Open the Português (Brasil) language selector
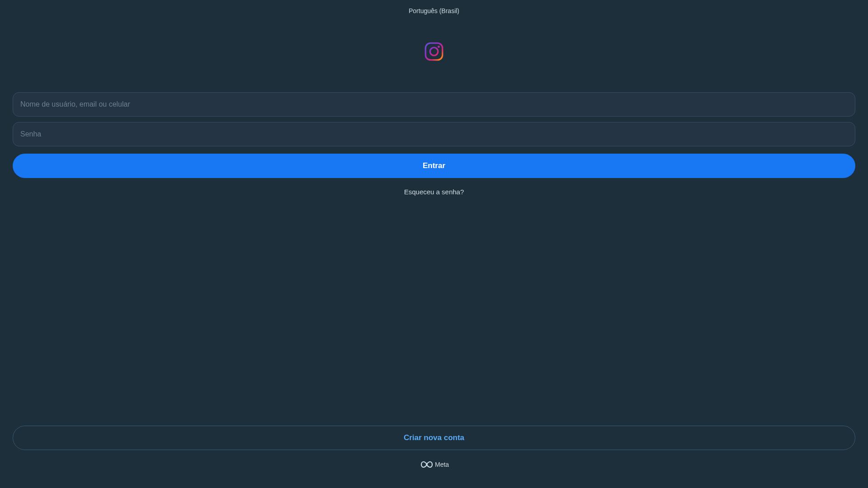 point(434,11)
